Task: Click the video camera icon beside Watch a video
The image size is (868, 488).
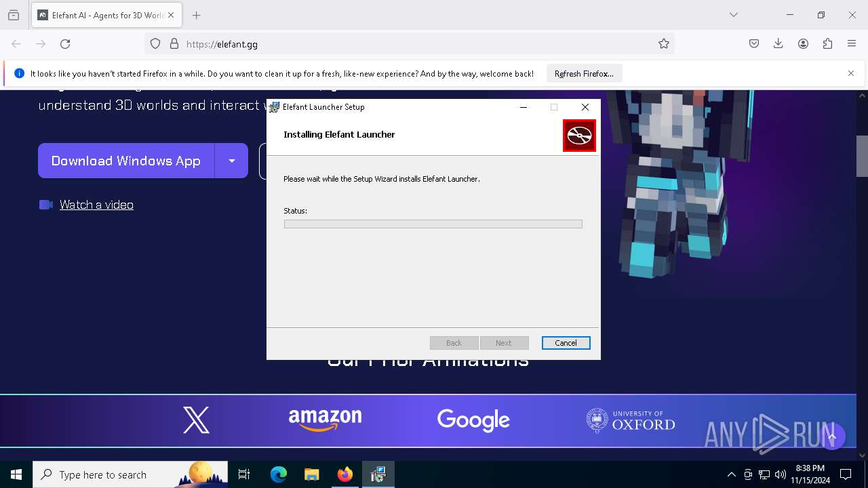Action: pos(46,205)
